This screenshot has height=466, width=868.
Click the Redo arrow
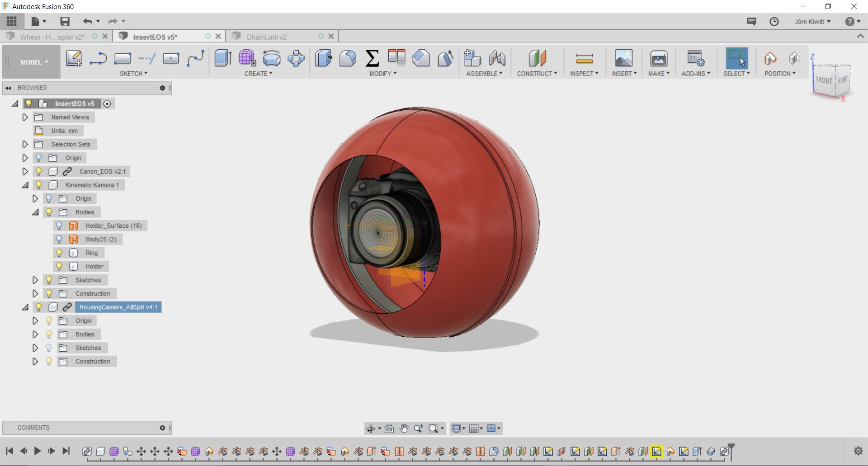(x=113, y=21)
